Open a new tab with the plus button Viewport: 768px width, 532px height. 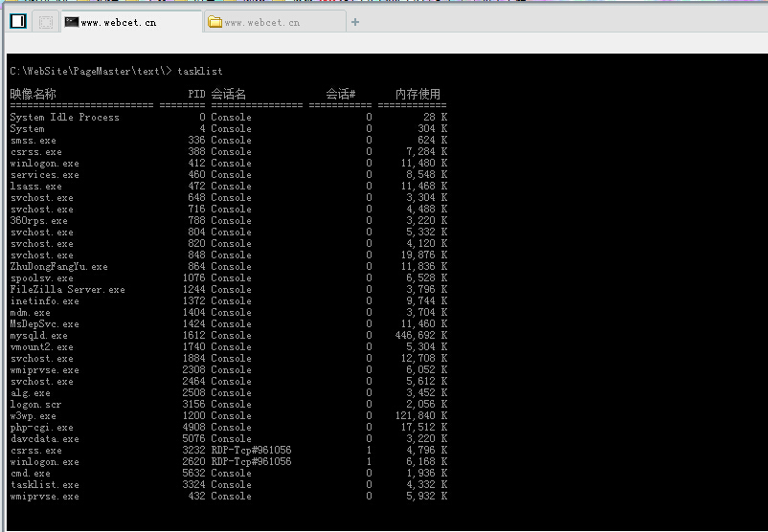(355, 22)
